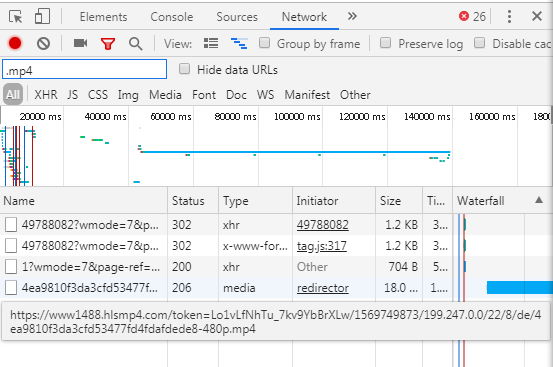Image resolution: width=553 pixels, height=367 pixels.
Task: Toggle the overview waterfall view icon
Action: pos(239,43)
